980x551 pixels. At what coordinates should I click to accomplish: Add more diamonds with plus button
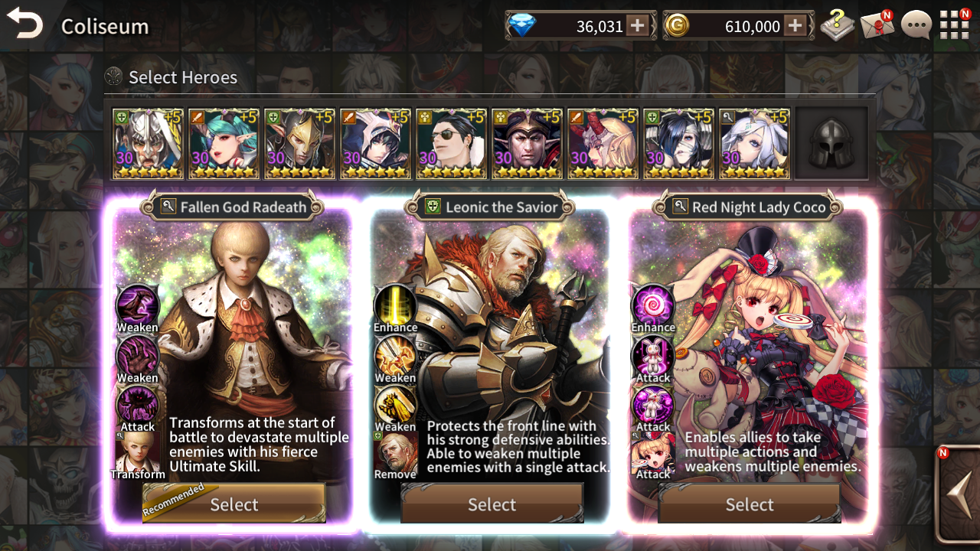(637, 26)
